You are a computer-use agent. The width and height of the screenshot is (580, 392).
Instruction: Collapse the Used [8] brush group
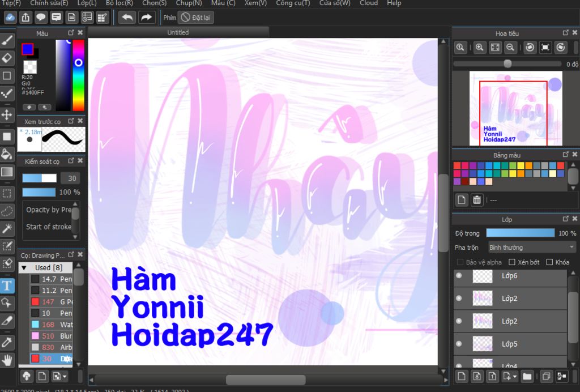24,267
